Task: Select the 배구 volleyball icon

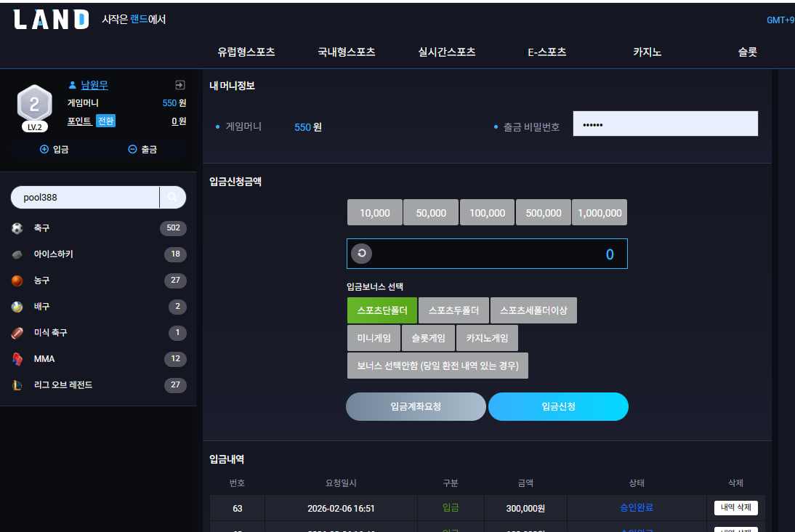Action: pos(17,307)
